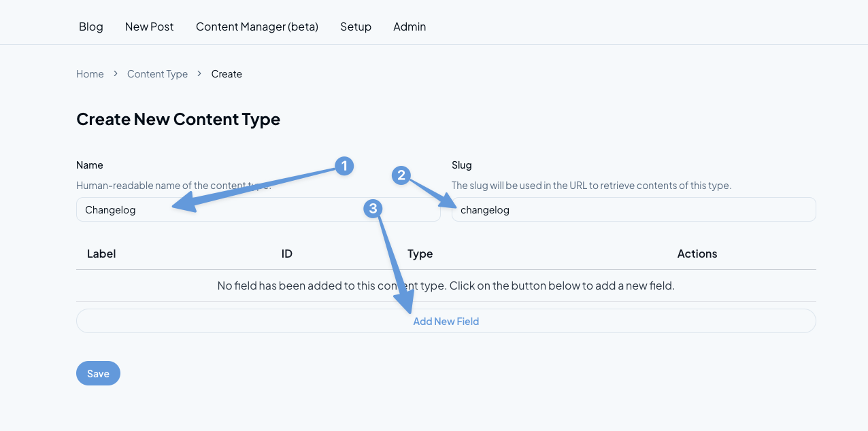
Task: Click the chevron after Content Type breadcrumb
Action: click(x=199, y=73)
